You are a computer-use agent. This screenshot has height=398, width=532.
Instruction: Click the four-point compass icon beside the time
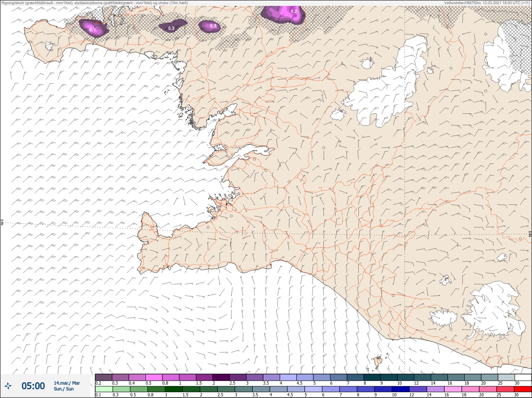(8, 386)
